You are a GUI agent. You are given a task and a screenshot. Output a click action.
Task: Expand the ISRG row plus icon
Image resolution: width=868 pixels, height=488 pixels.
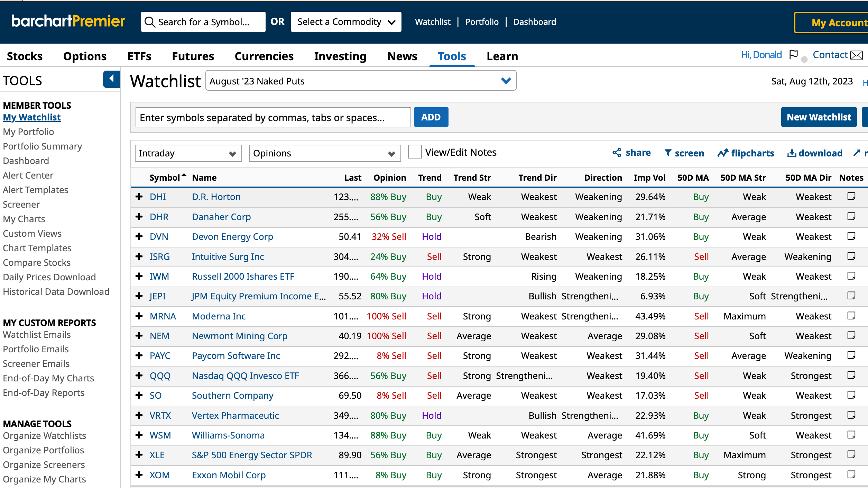tap(139, 256)
